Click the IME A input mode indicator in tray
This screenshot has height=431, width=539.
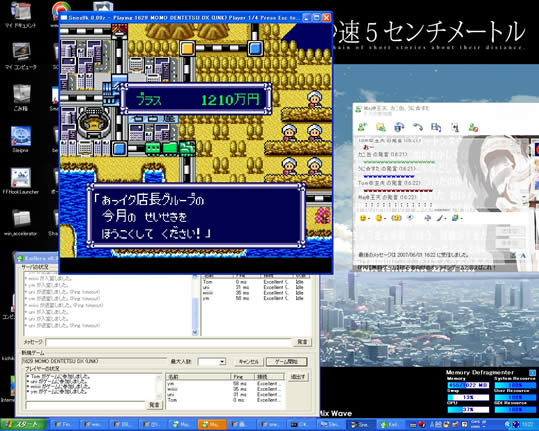[432, 425]
